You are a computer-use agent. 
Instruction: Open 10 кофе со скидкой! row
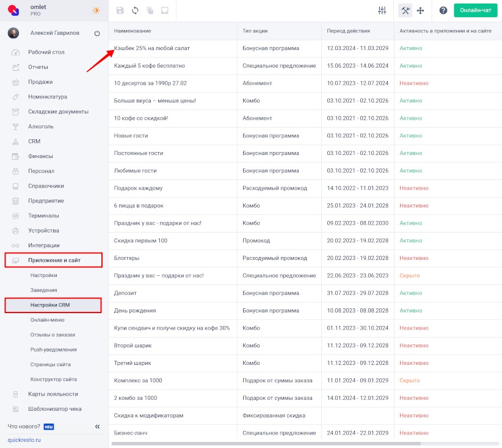point(305,118)
